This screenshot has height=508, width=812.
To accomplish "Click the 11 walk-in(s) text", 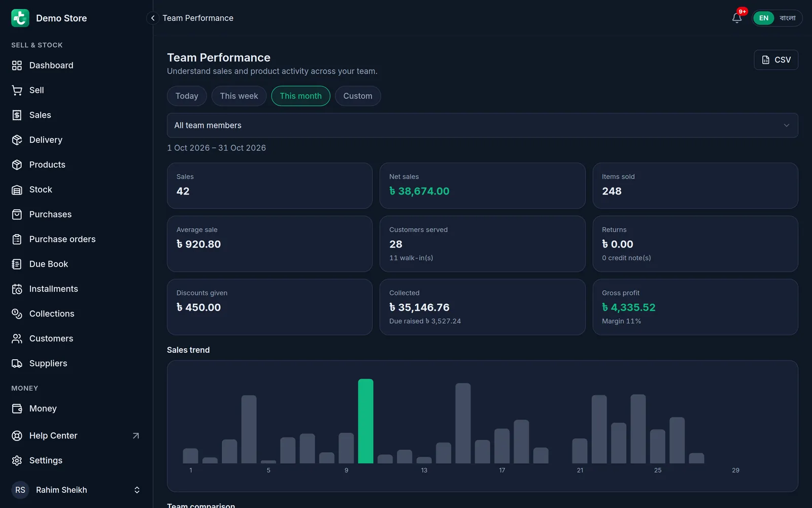I will pos(411,258).
